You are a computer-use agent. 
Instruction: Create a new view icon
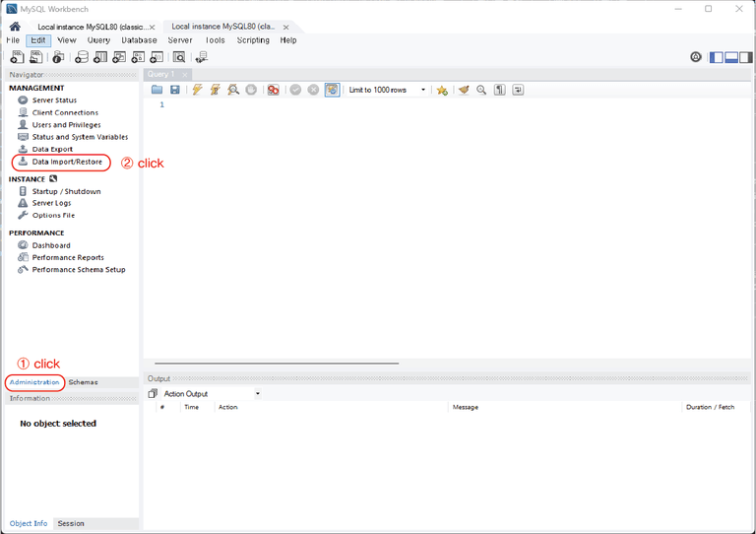(x=119, y=57)
